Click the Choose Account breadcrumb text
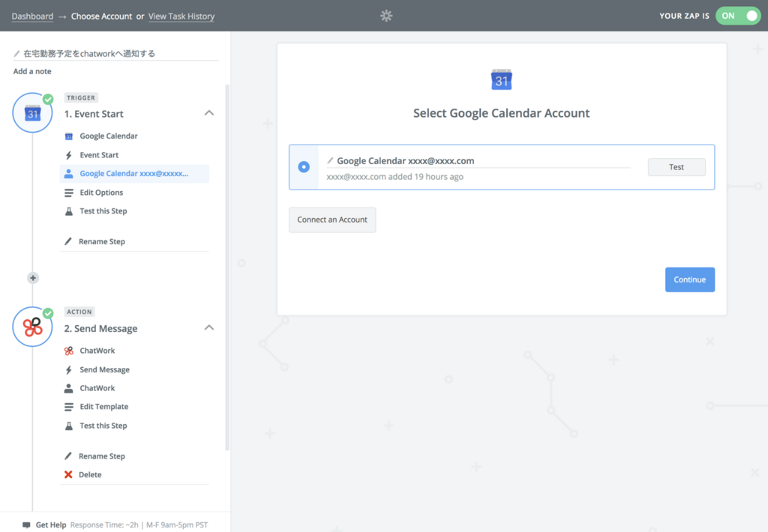 click(101, 16)
